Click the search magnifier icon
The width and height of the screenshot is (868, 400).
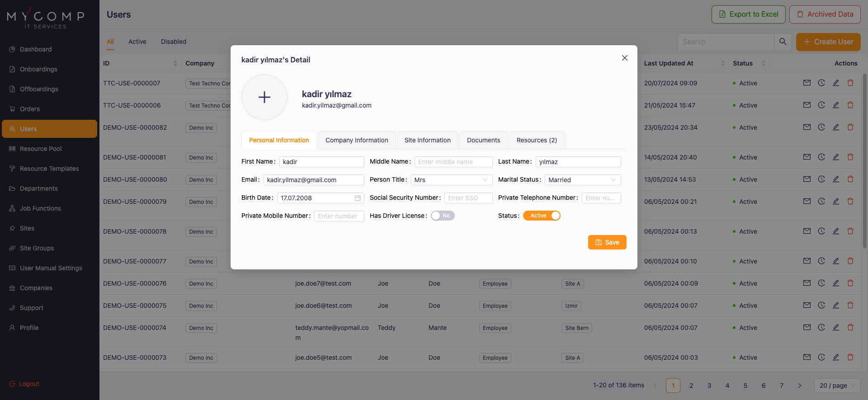pyautogui.click(x=783, y=42)
